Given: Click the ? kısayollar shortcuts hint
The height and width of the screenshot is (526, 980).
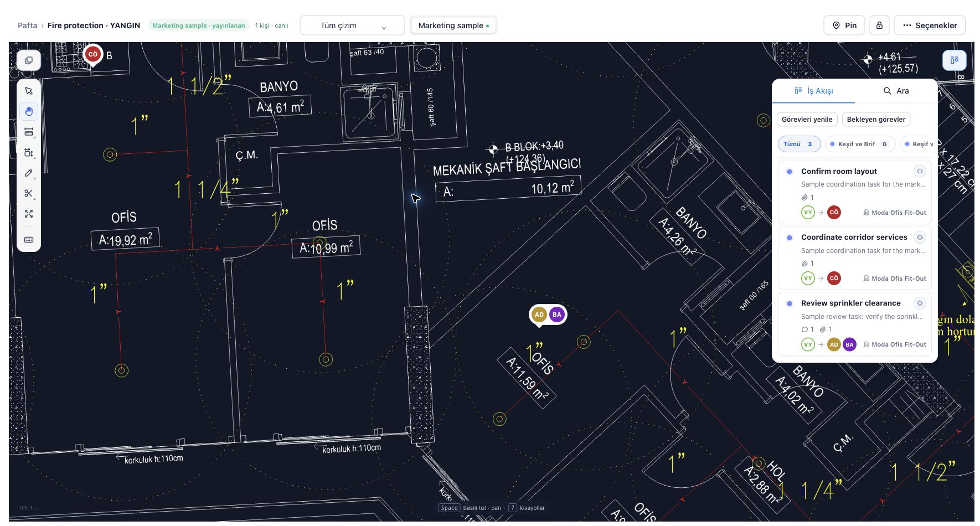Looking at the screenshot, I should 527,508.
